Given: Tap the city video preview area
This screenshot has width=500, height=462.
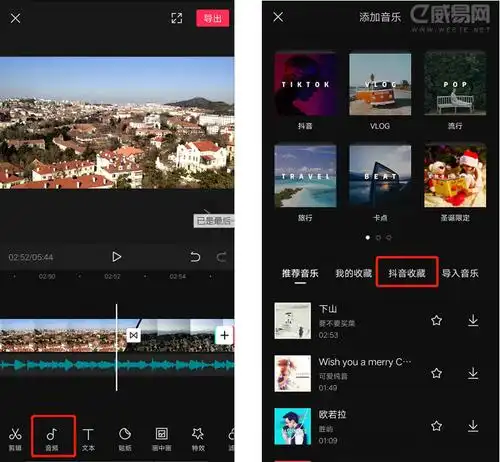Looking at the screenshot, I should tap(117, 123).
